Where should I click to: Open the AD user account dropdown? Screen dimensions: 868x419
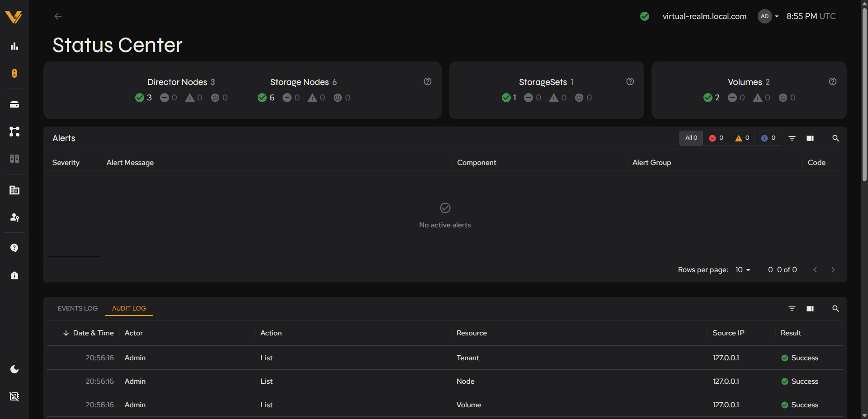[x=768, y=16]
